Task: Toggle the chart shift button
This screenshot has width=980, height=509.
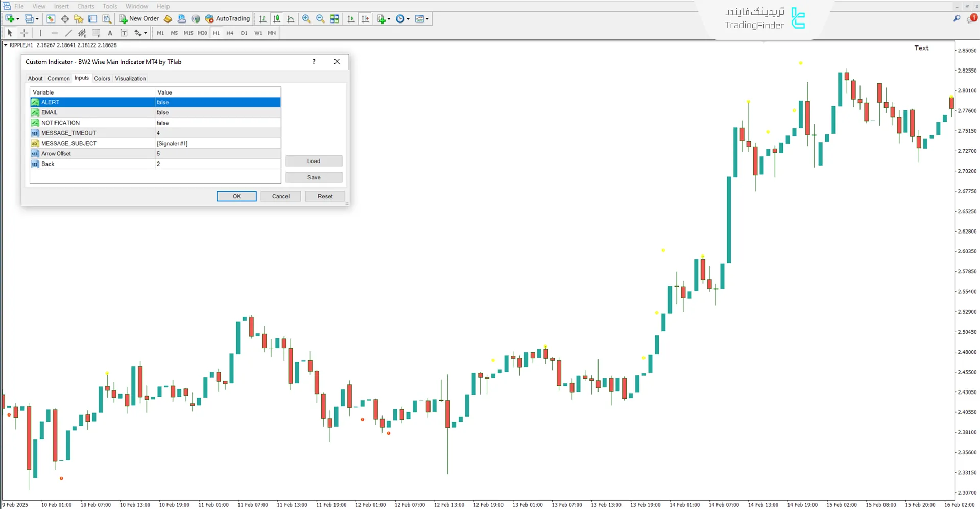Action: pos(365,19)
